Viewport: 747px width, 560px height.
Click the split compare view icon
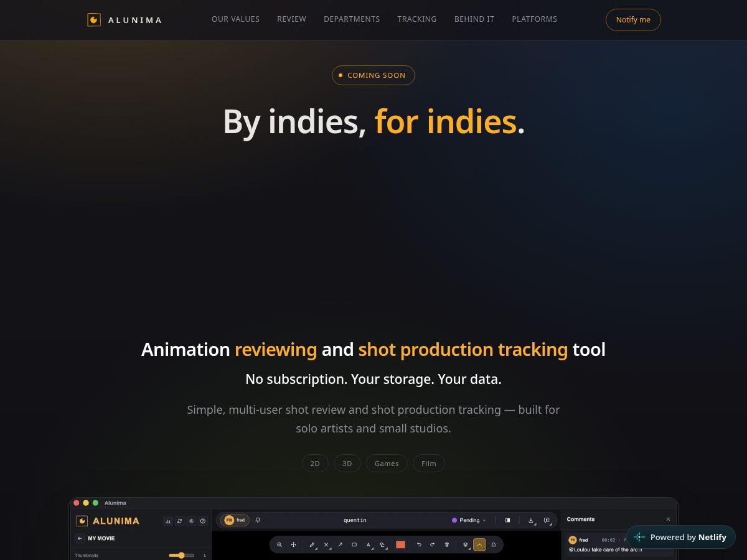(x=507, y=520)
